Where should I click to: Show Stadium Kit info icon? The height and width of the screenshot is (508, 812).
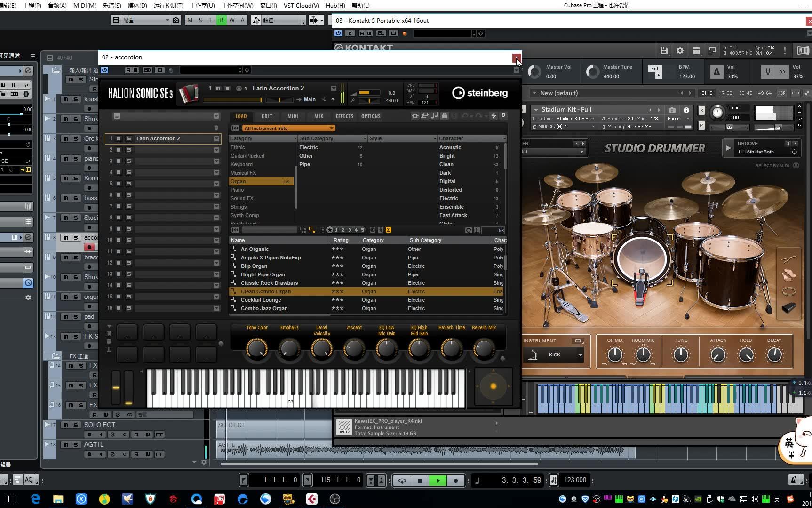click(686, 110)
